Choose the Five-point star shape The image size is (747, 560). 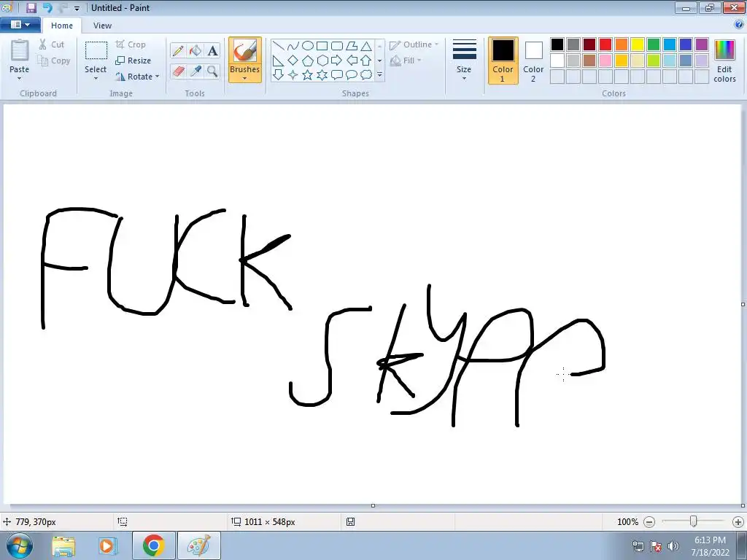(x=308, y=75)
